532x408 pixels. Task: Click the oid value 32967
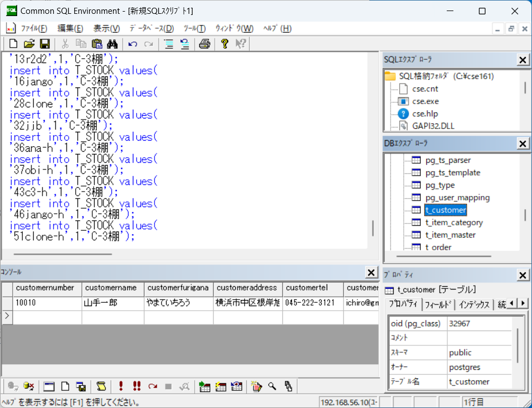pos(479,323)
